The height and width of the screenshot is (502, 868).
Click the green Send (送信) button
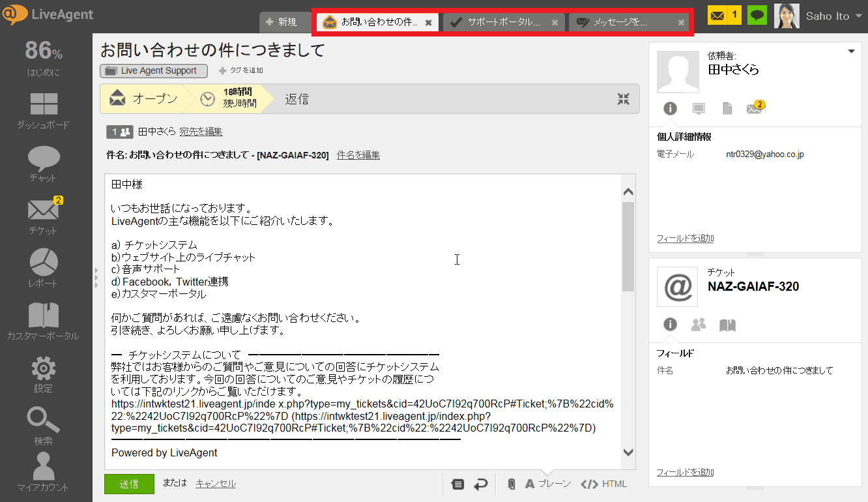[x=129, y=484]
